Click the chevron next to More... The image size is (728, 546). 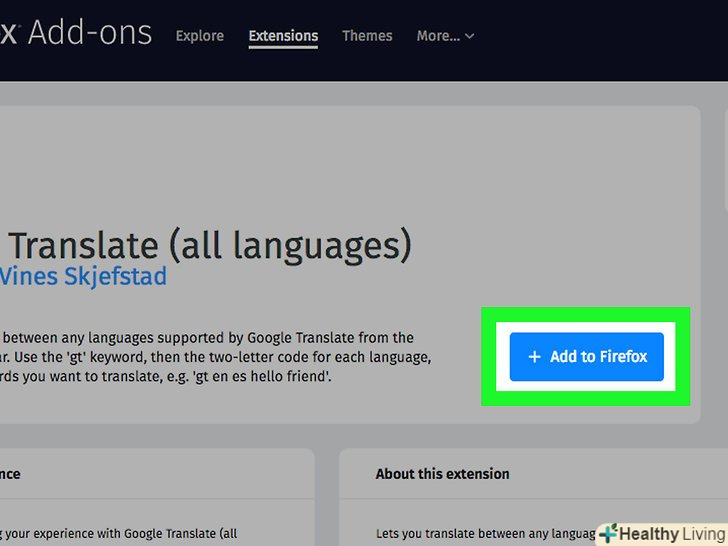(x=469, y=36)
